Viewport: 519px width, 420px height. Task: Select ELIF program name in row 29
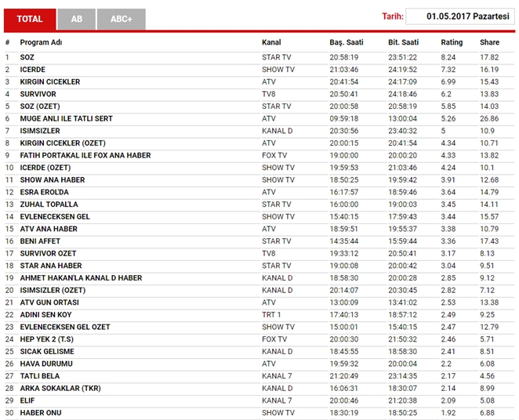[x=27, y=400]
